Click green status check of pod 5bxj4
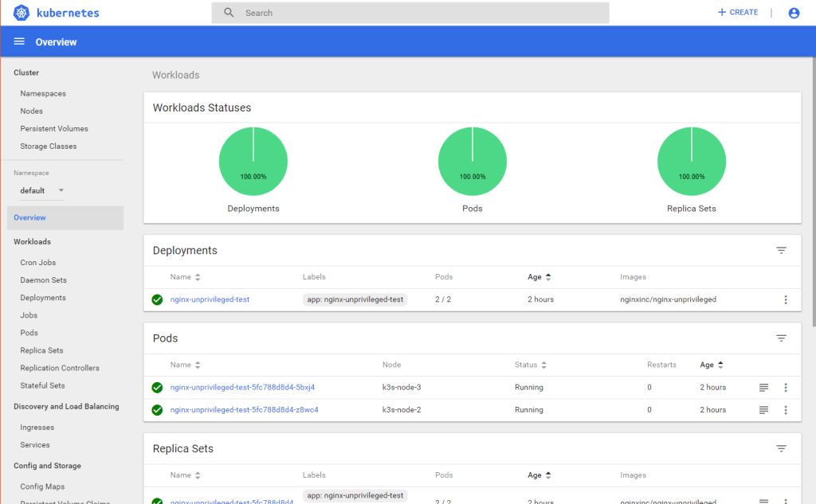This screenshot has height=504, width=816. pos(157,388)
